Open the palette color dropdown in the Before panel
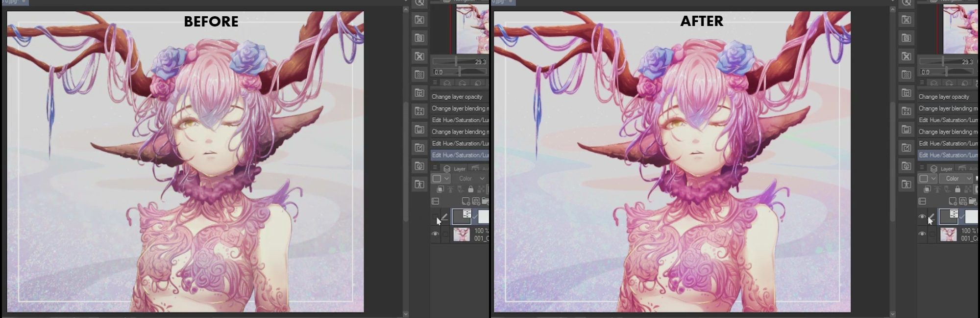This screenshot has height=318, width=980. pos(441,179)
